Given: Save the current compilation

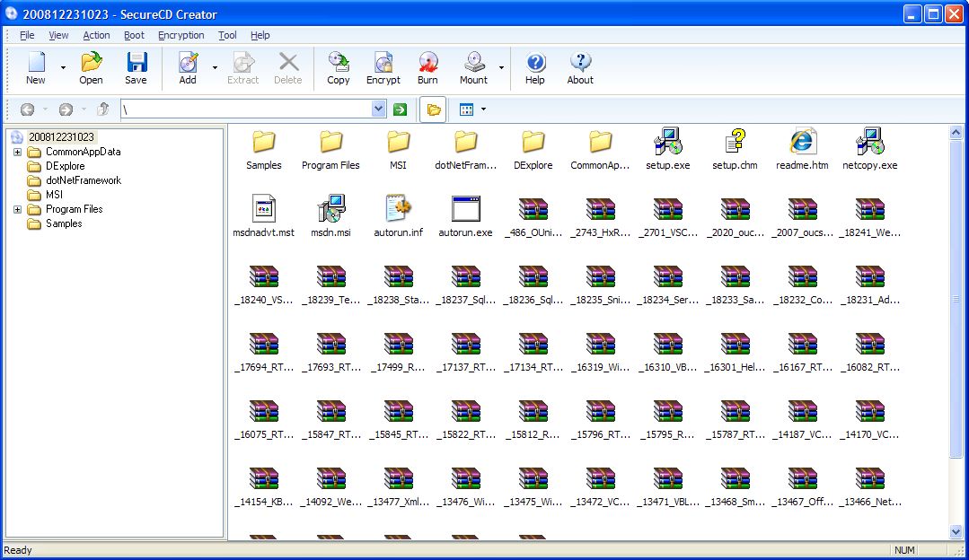Looking at the screenshot, I should (136, 68).
